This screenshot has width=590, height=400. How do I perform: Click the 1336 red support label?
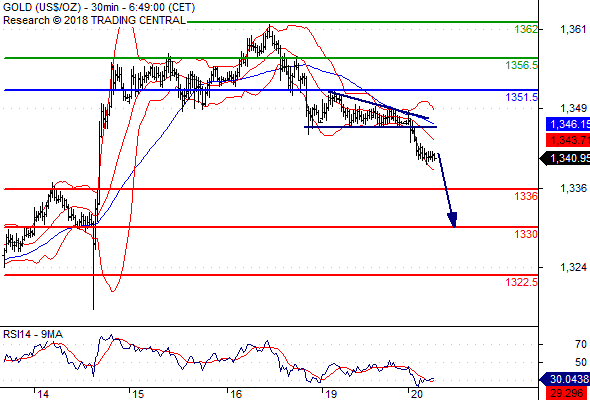526,196
